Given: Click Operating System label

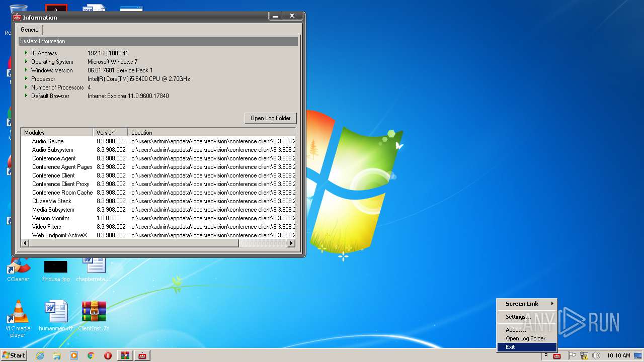Looking at the screenshot, I should tap(52, 62).
